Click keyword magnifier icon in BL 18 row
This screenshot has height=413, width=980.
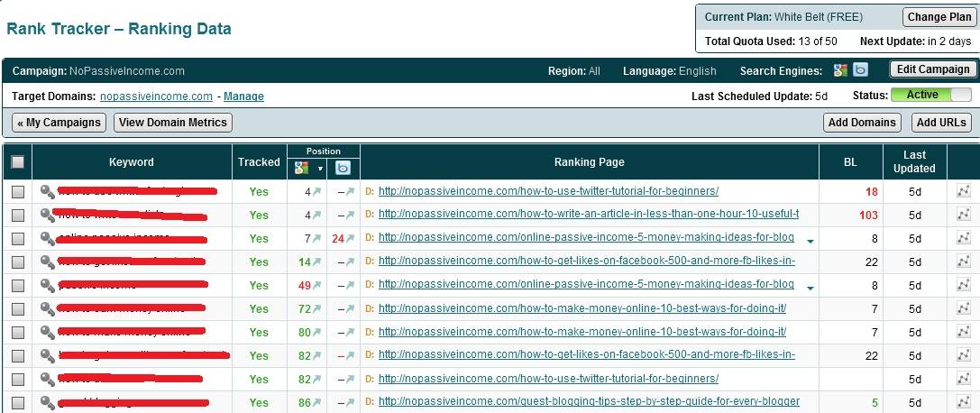click(x=48, y=191)
